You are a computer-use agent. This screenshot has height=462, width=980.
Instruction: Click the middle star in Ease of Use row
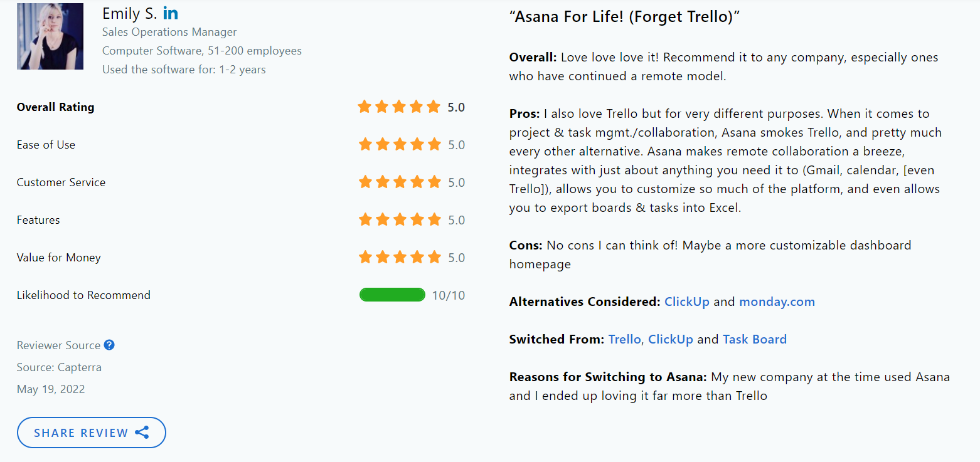pos(398,144)
